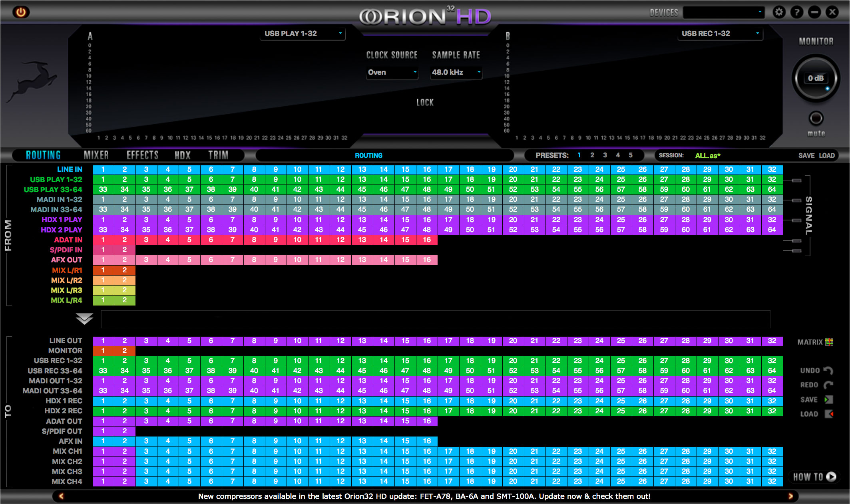Click session SAVE button
Image resolution: width=850 pixels, height=504 pixels.
point(806,155)
